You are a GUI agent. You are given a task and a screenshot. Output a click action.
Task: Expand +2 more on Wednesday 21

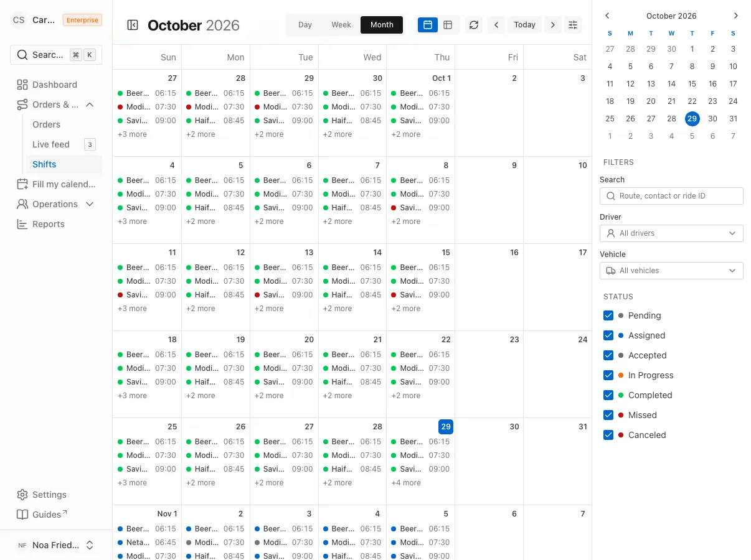338,396
